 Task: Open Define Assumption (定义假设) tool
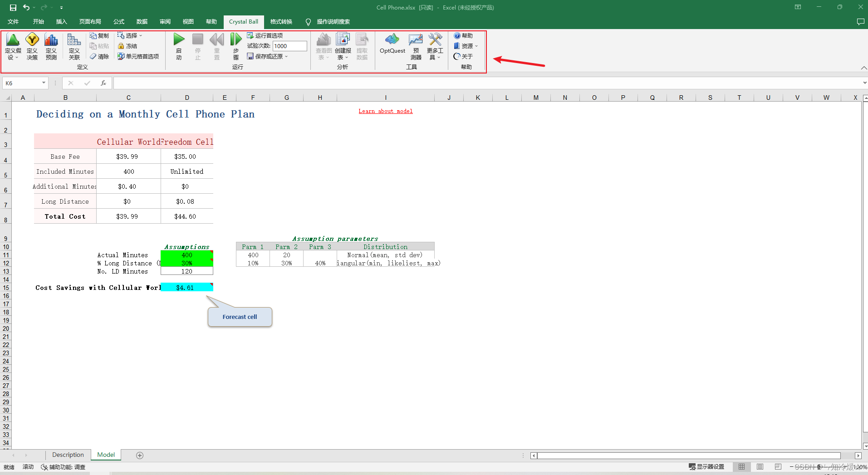(13, 46)
